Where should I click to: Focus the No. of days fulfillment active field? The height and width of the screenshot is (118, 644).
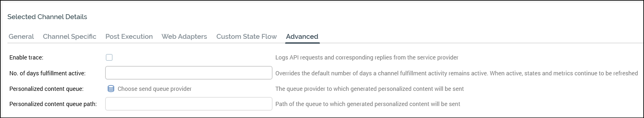[x=189, y=73]
